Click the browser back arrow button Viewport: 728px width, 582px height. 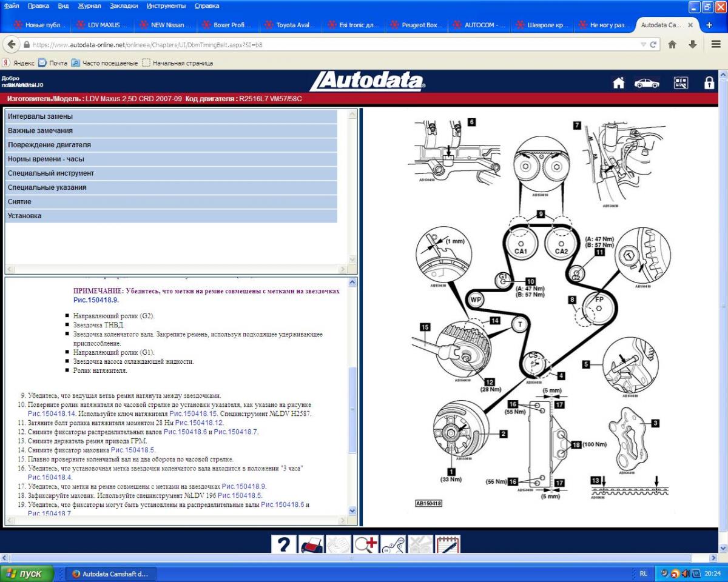coord(12,44)
